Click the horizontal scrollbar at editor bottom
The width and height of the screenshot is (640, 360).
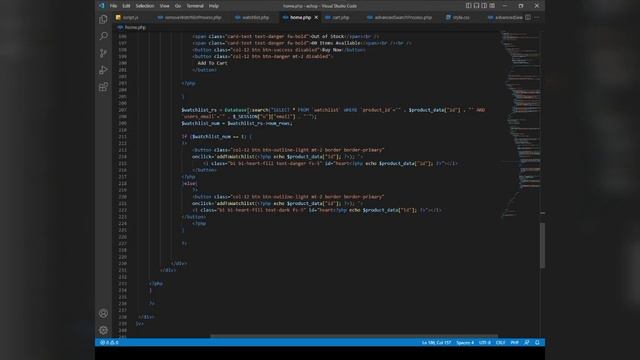pyautogui.click(x=354, y=336)
